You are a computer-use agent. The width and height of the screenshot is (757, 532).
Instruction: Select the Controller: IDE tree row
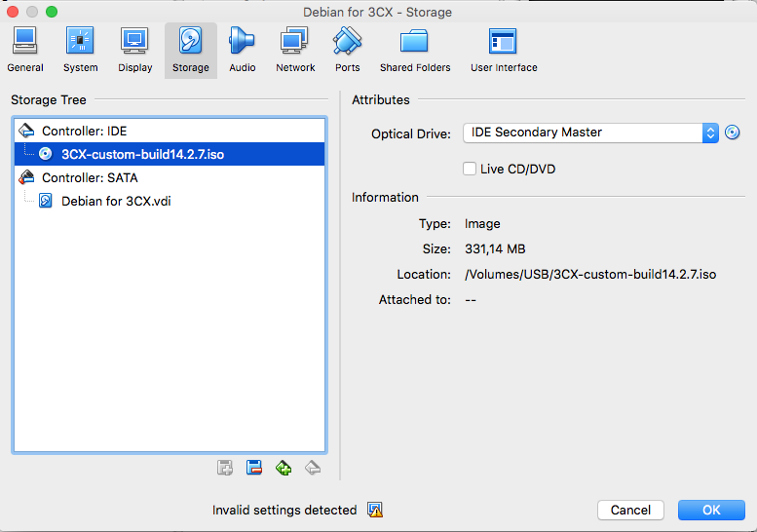170,131
